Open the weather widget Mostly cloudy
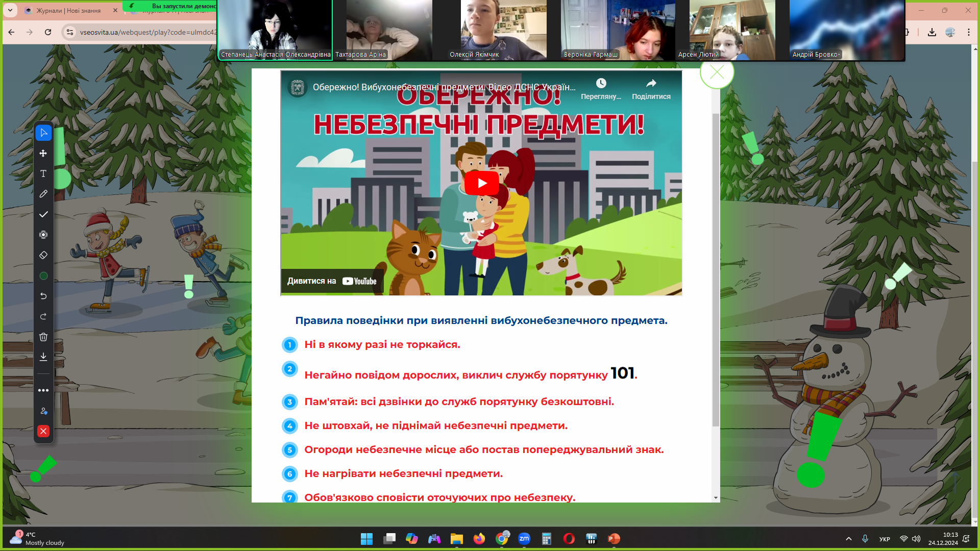The width and height of the screenshot is (980, 551). pyautogui.click(x=37, y=539)
